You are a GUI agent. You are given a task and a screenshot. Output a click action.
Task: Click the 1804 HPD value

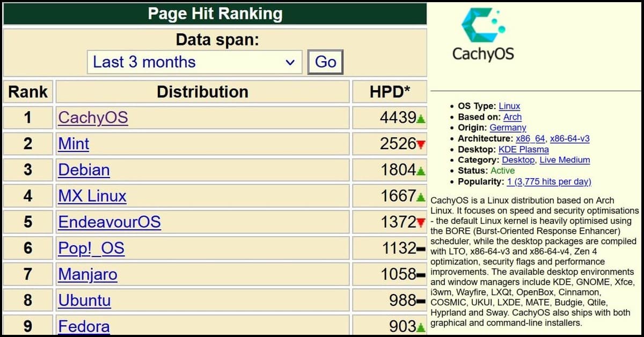tap(398, 170)
